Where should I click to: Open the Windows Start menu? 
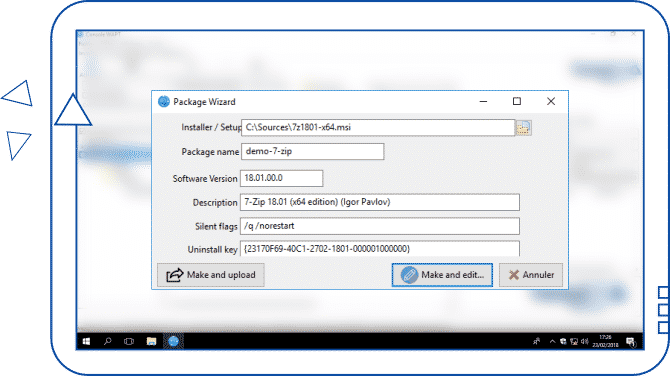point(86,341)
